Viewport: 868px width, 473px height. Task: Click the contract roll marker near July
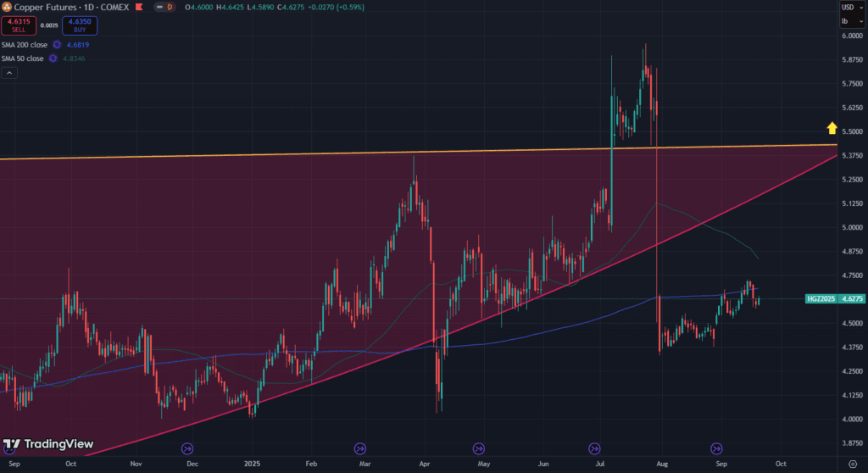(595, 448)
